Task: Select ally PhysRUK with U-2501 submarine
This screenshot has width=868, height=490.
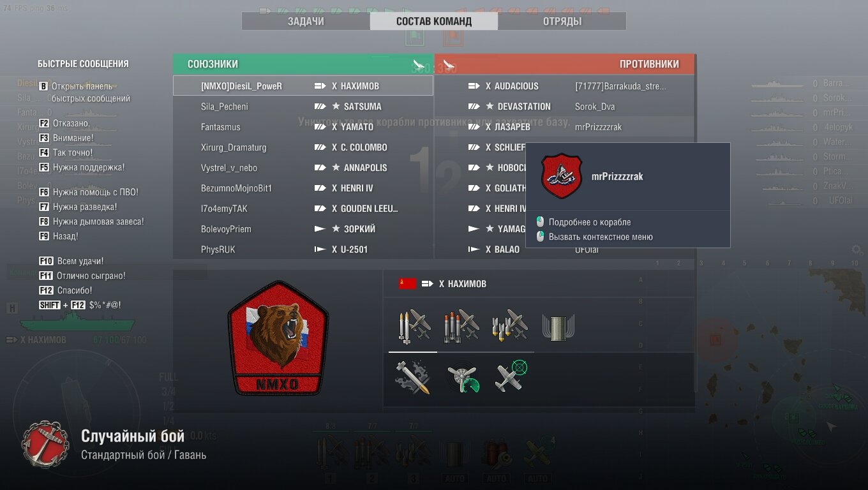Action: (303, 249)
